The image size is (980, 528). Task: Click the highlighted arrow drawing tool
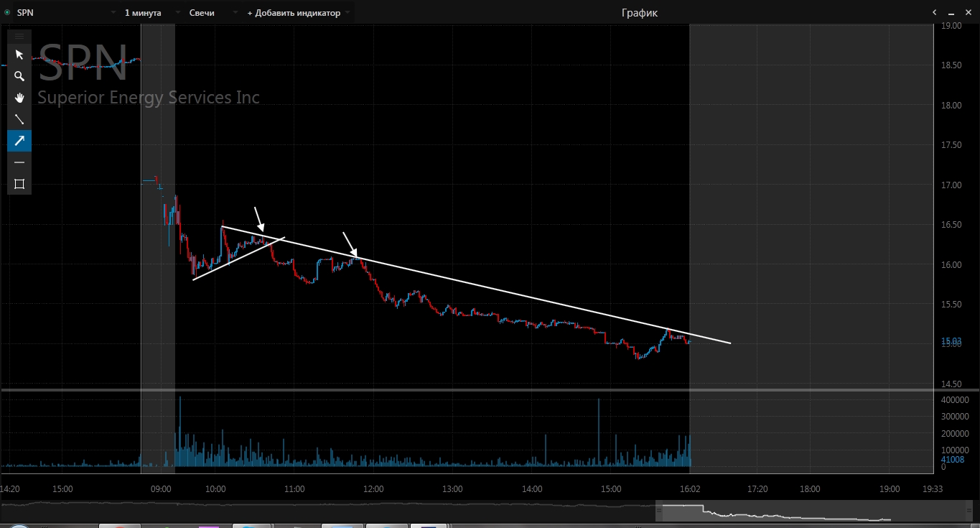tap(19, 141)
